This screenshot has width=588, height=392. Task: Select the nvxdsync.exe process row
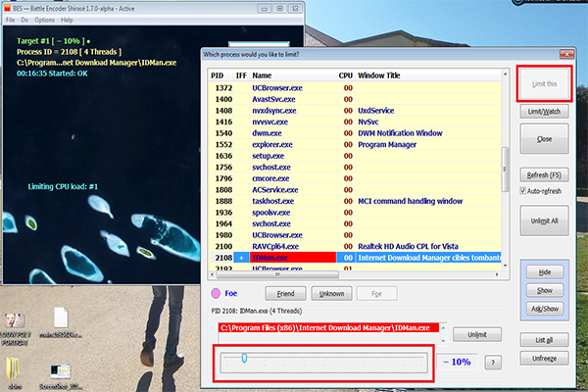coord(355,111)
